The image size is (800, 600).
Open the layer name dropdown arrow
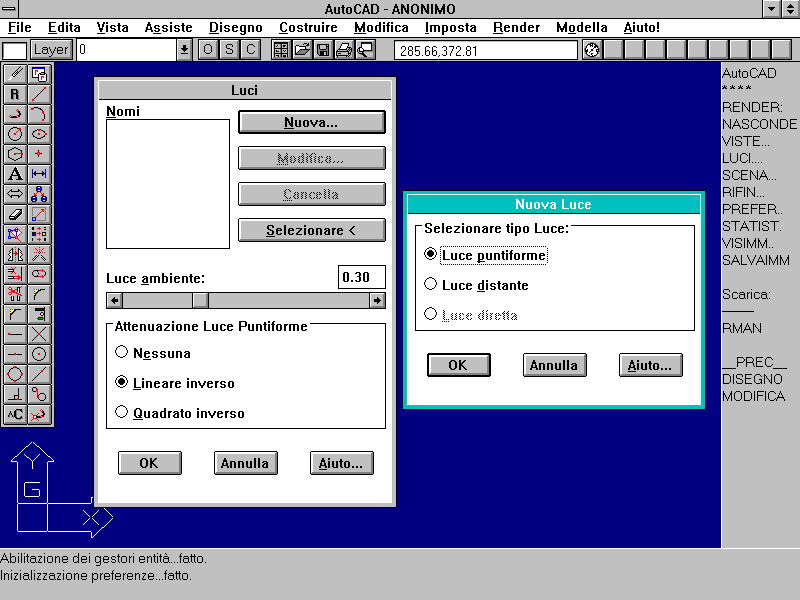(x=184, y=50)
